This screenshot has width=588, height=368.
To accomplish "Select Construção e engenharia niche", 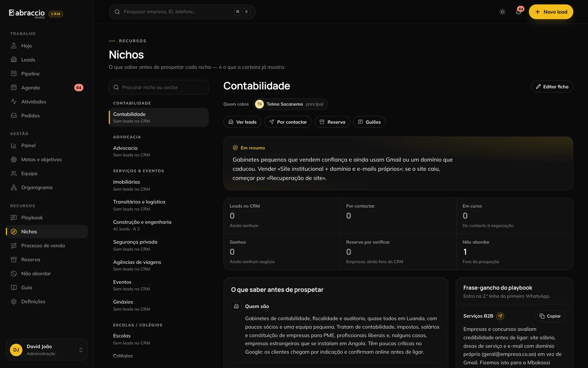I will pos(159,225).
